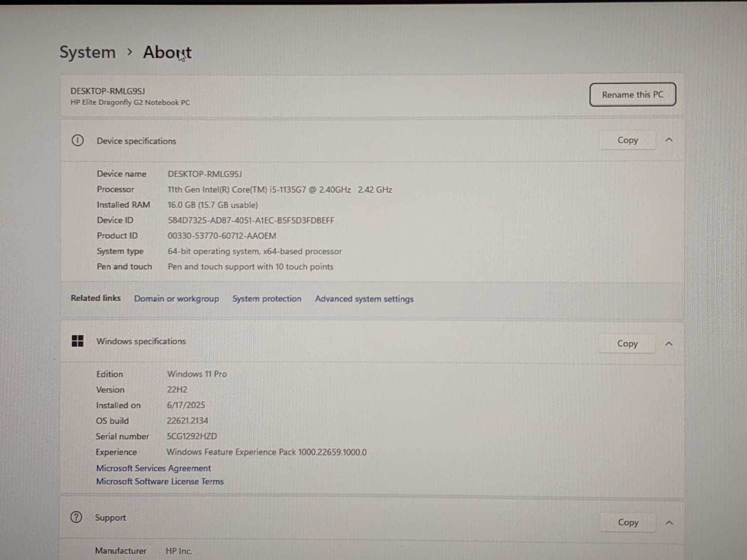Select Edition value Windows 11 Pro
This screenshot has height=560, width=747.
pyautogui.click(x=197, y=374)
